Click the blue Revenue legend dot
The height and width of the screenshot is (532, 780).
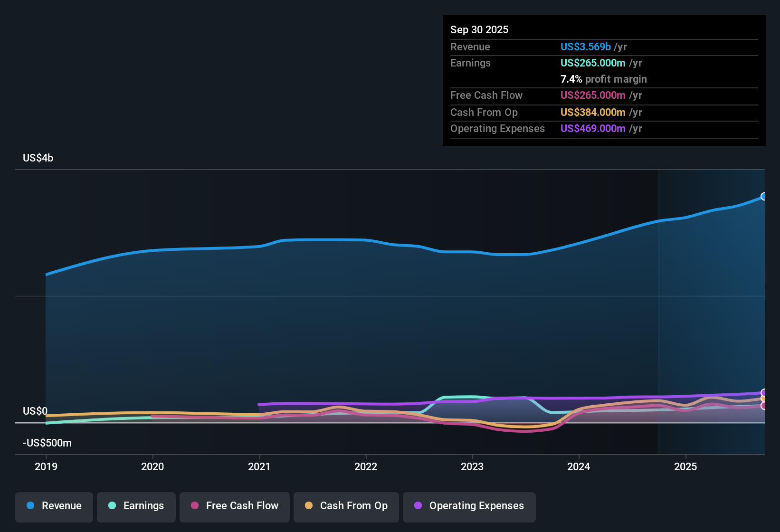tap(29, 506)
